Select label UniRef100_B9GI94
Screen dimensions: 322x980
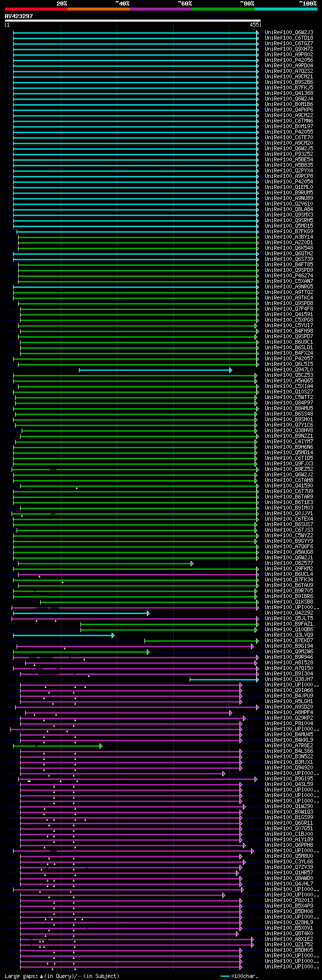point(289,646)
